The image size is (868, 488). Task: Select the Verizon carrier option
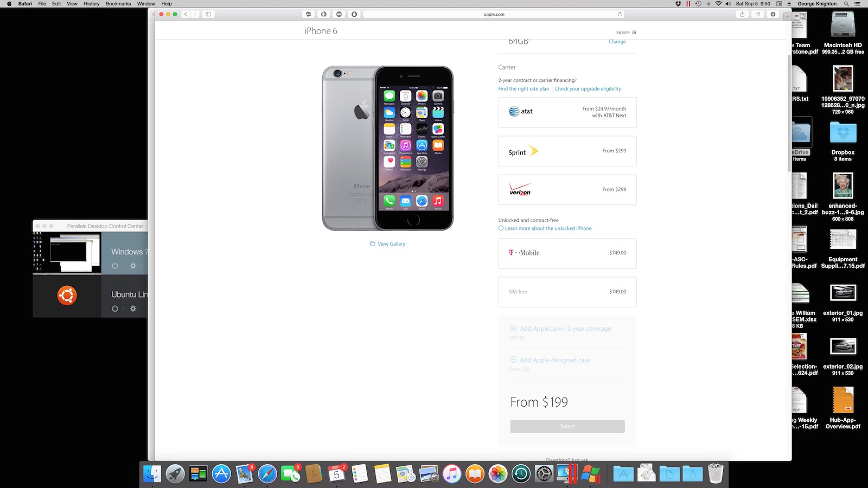click(x=567, y=190)
